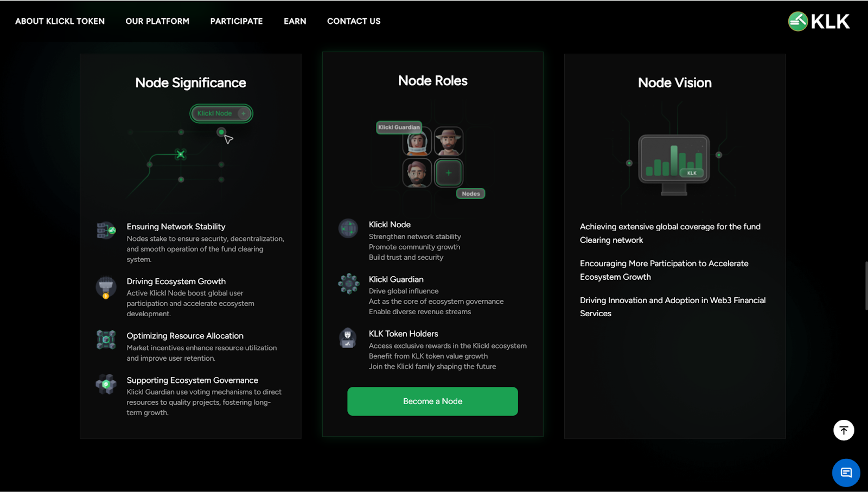Click the Klickl Node globe icon

click(x=348, y=228)
